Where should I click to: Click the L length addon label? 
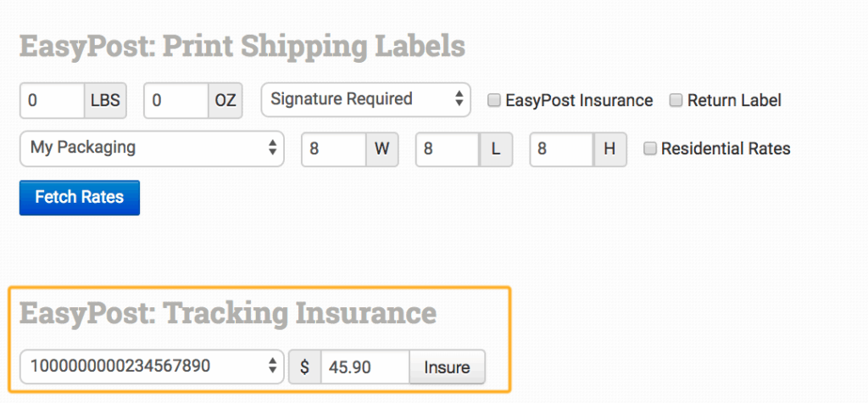(x=496, y=149)
